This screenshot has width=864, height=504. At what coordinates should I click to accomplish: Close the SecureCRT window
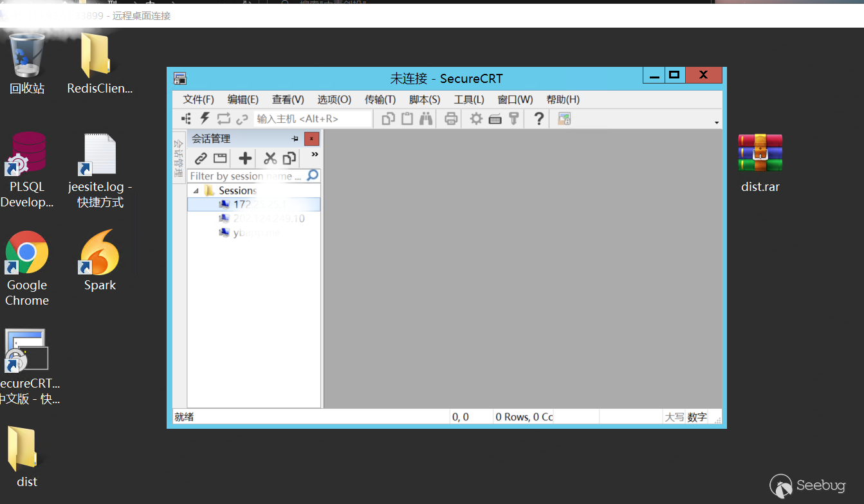pyautogui.click(x=703, y=75)
